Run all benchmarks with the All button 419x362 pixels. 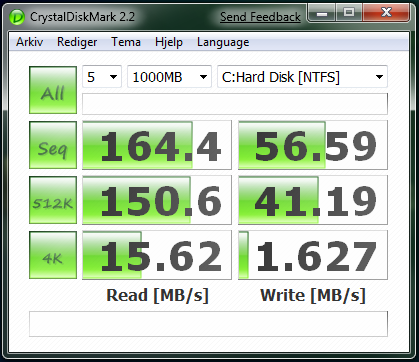click(x=53, y=90)
